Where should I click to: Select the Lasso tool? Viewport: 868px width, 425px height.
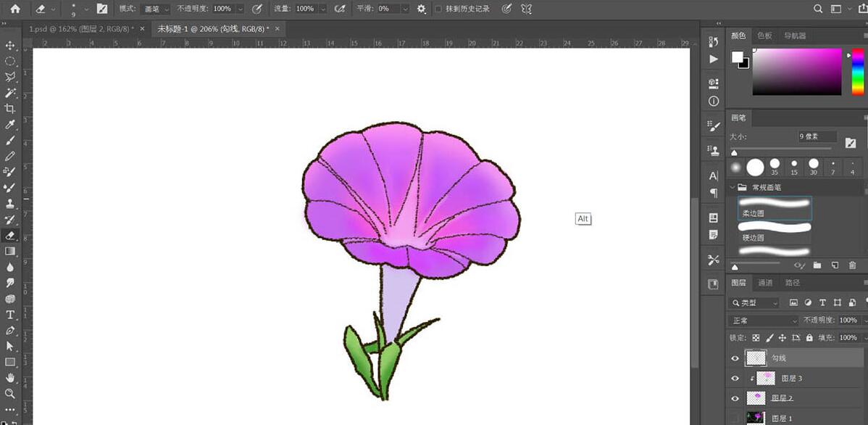pos(10,75)
